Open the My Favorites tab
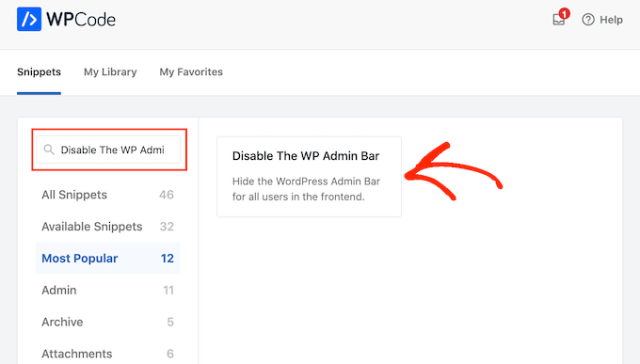The width and height of the screenshot is (640, 364). 191,72
